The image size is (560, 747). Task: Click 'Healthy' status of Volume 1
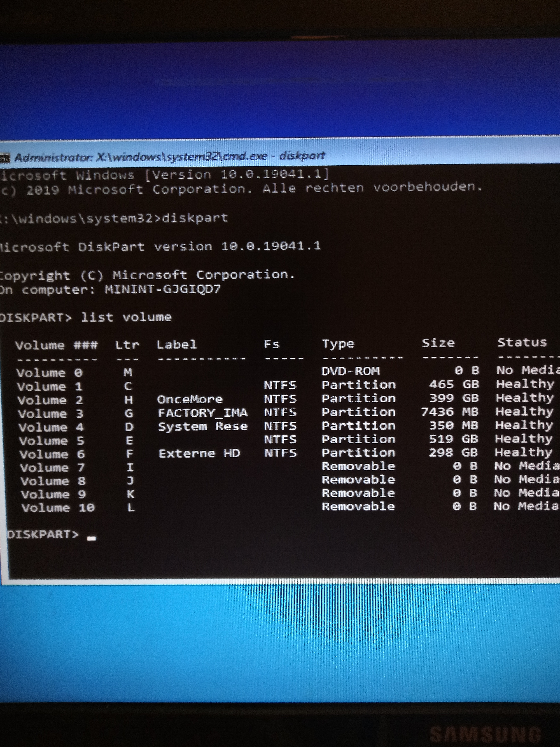click(525, 384)
